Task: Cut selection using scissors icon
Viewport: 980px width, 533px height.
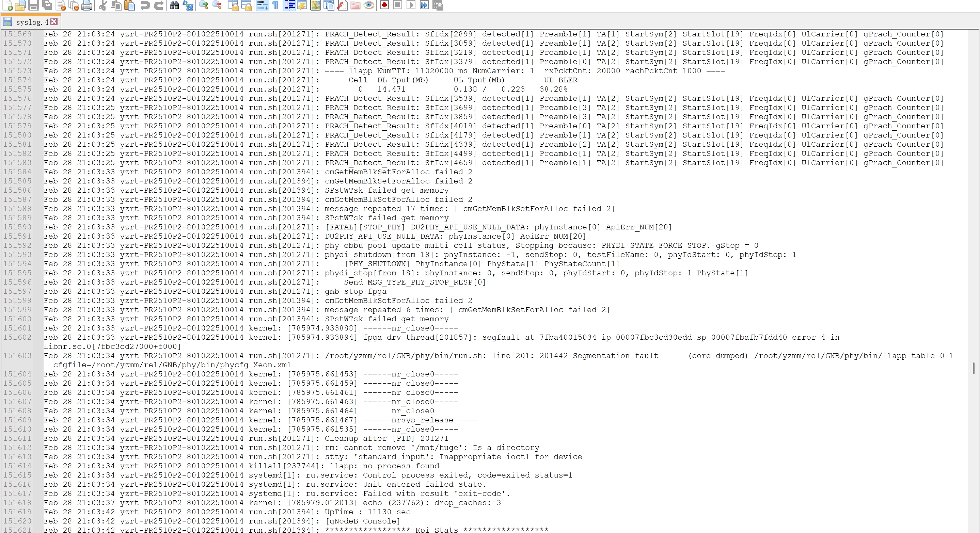Action: (102, 5)
